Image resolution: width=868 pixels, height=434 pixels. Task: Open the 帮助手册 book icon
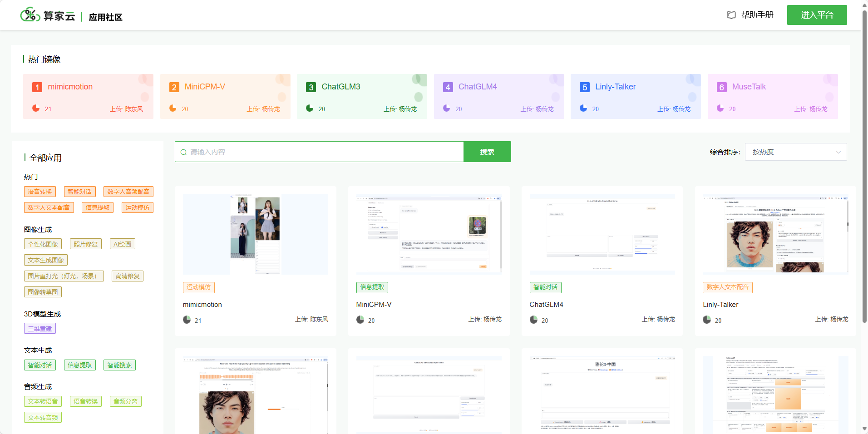click(731, 15)
